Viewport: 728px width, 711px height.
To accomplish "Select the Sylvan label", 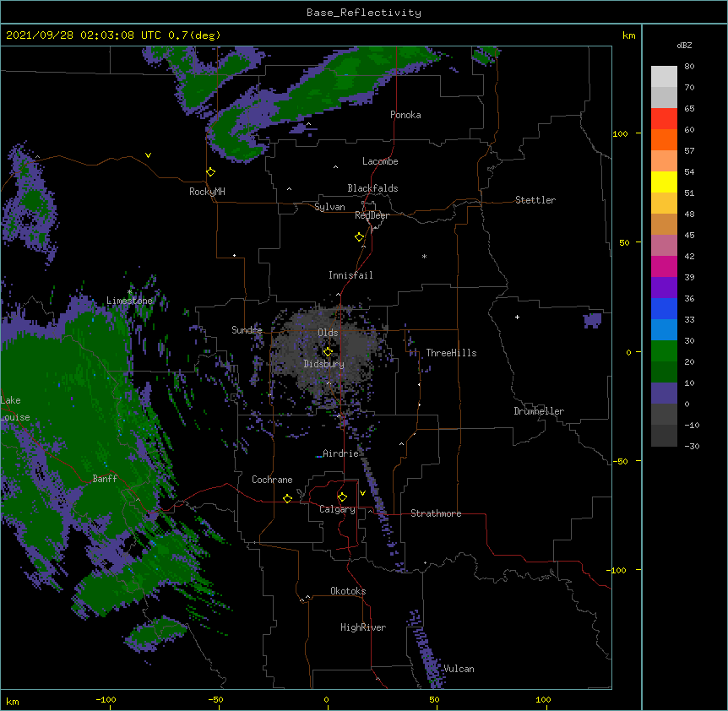I will (x=329, y=207).
